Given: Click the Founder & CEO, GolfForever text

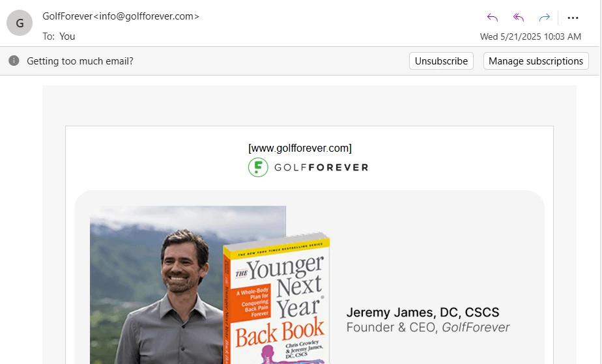Looking at the screenshot, I should (x=427, y=328).
